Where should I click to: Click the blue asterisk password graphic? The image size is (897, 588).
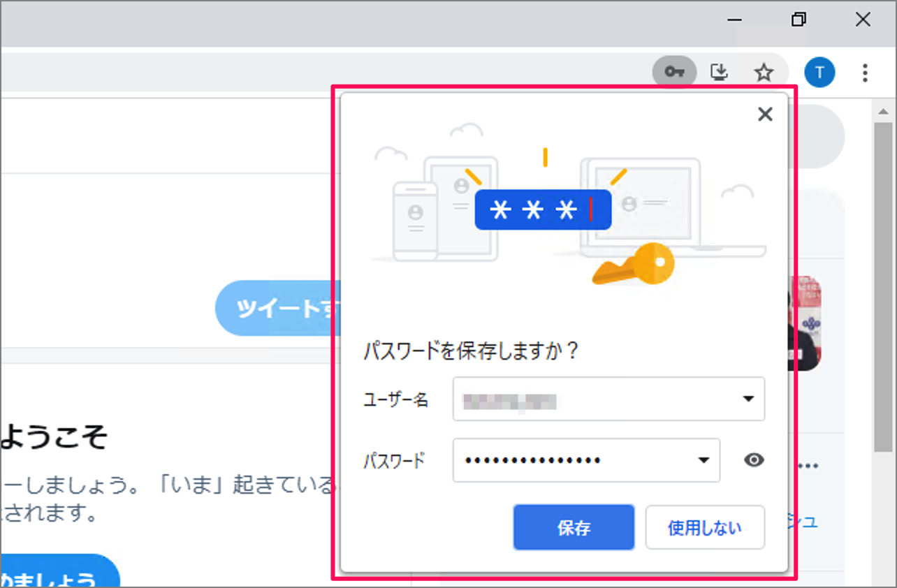(x=543, y=209)
